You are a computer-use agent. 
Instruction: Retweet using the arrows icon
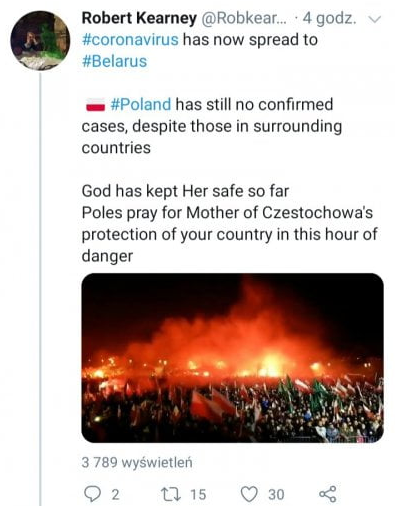pos(171,494)
